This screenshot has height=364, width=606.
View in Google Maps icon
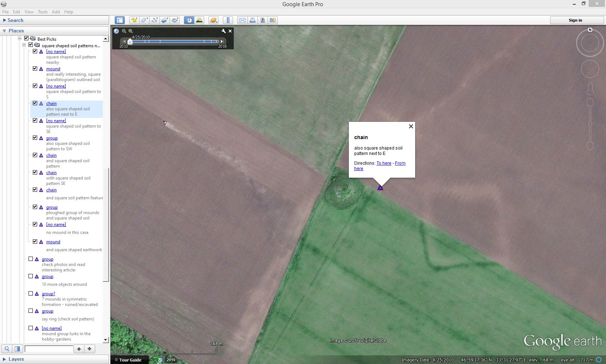tap(273, 20)
